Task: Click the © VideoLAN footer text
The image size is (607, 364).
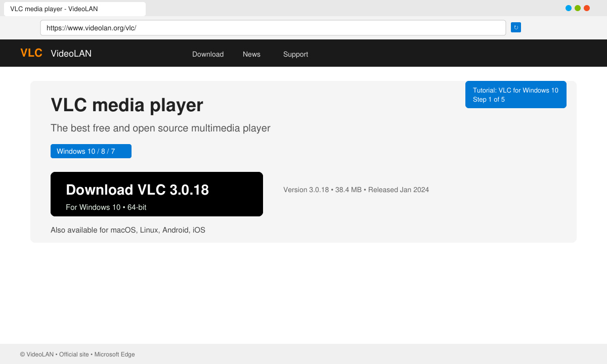Action: click(x=77, y=354)
